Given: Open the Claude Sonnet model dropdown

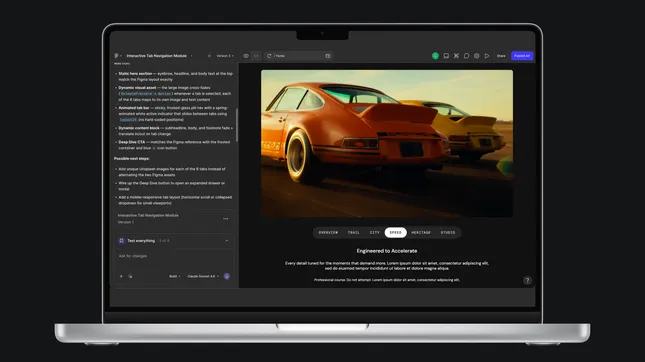Looking at the screenshot, I should [x=203, y=276].
